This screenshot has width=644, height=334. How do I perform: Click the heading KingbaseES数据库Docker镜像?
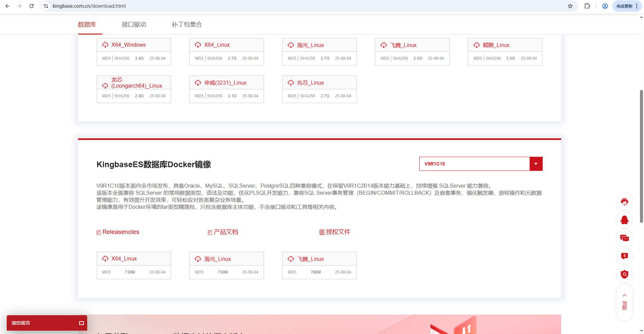[x=154, y=164]
